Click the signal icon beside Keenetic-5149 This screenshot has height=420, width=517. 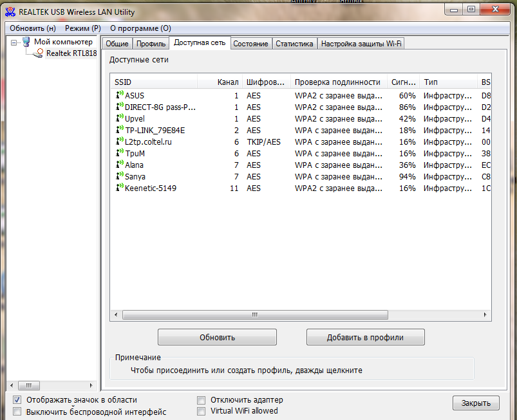point(120,187)
